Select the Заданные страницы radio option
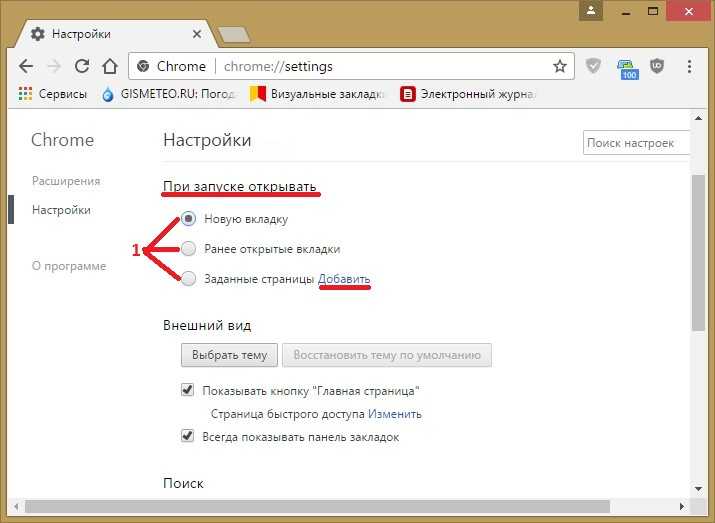This screenshot has height=523, width=715. (188, 279)
